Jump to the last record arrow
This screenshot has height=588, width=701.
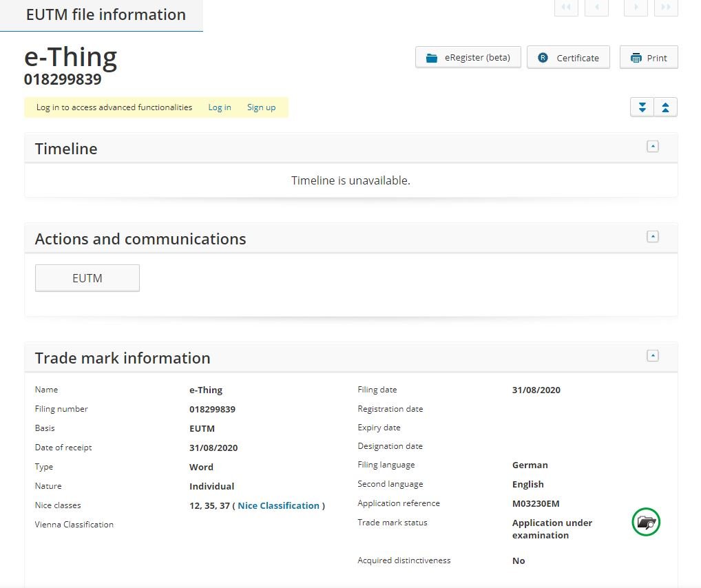(x=666, y=7)
